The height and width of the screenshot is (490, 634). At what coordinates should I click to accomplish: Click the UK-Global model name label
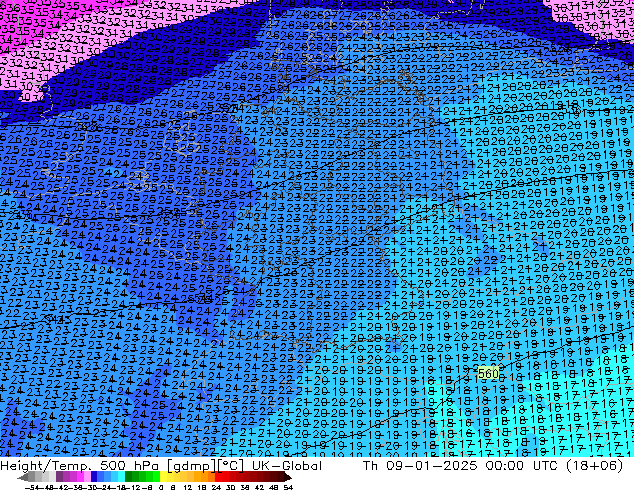(287, 466)
